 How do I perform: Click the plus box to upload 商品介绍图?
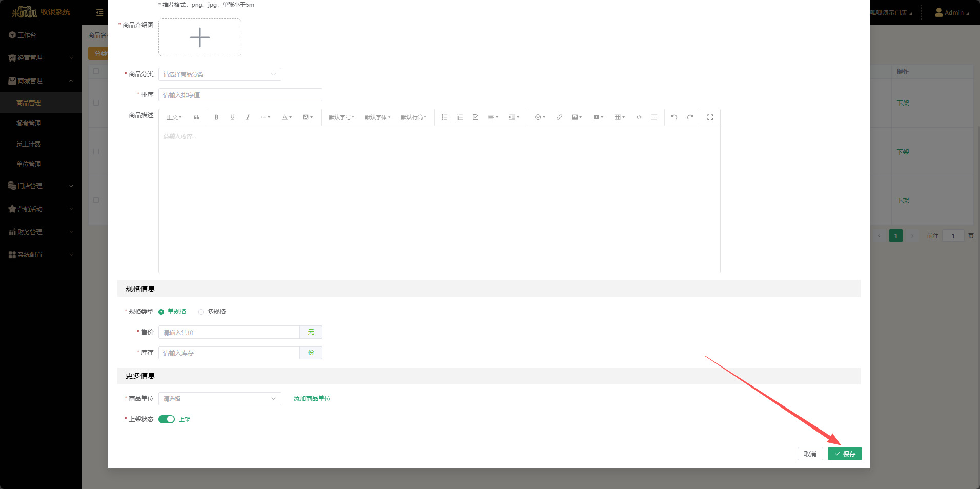click(200, 37)
